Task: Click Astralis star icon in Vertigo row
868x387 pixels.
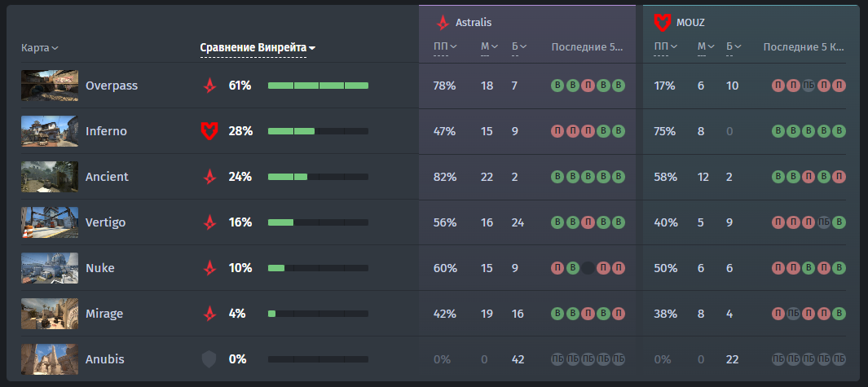Action: tap(209, 222)
